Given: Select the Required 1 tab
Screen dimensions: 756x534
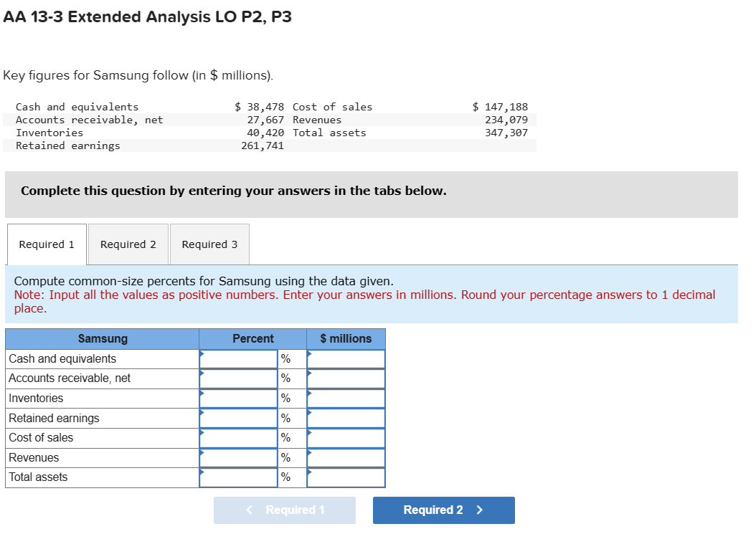Looking at the screenshot, I should (46, 244).
